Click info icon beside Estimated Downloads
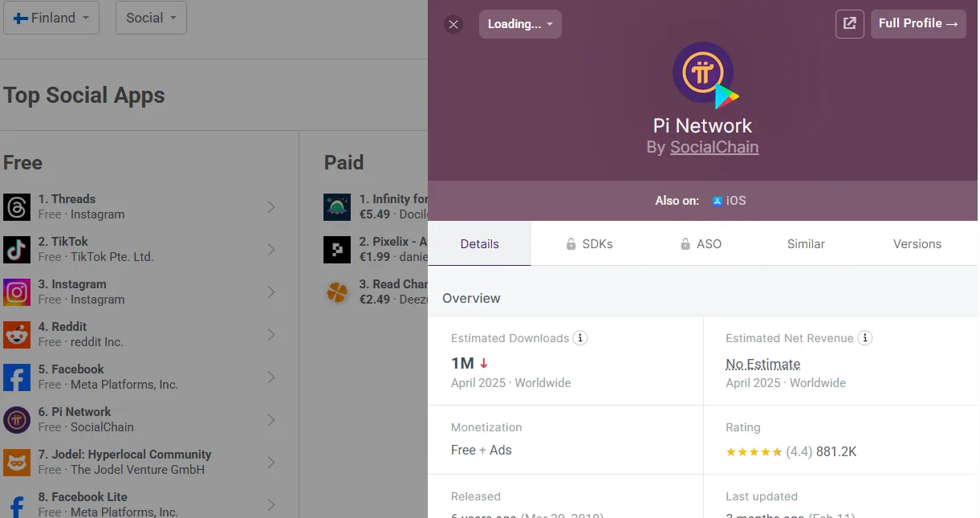The width and height of the screenshot is (980, 518). coord(580,338)
